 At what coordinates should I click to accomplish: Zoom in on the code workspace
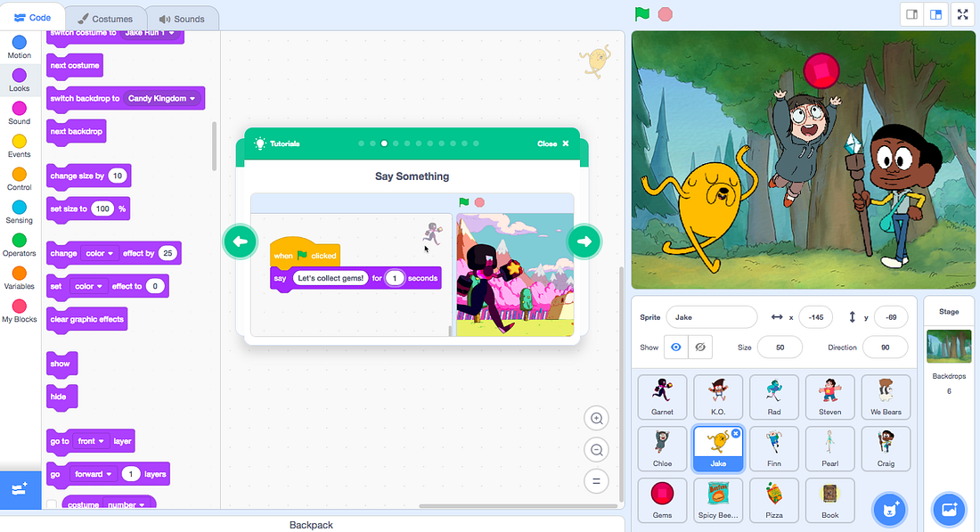[596, 417]
